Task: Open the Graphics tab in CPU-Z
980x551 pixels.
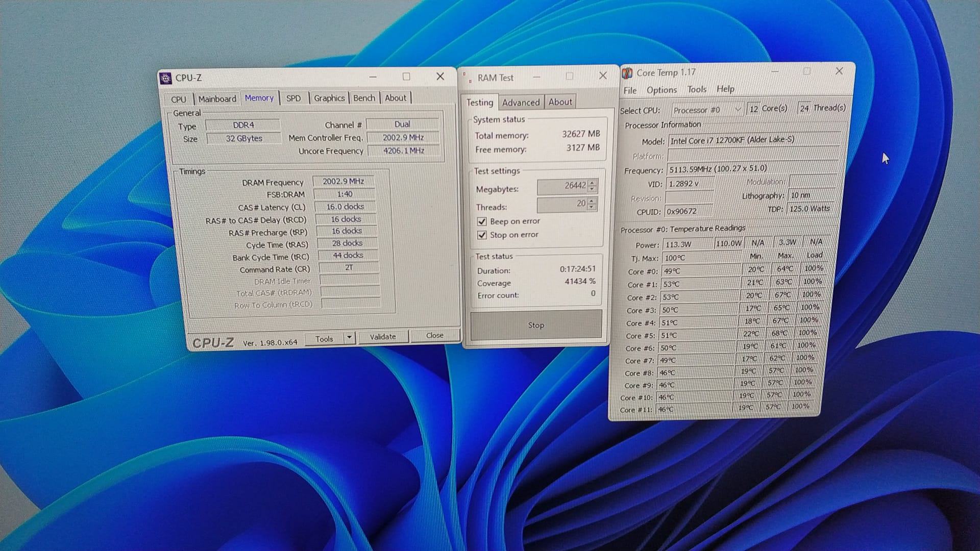Action: pos(329,98)
